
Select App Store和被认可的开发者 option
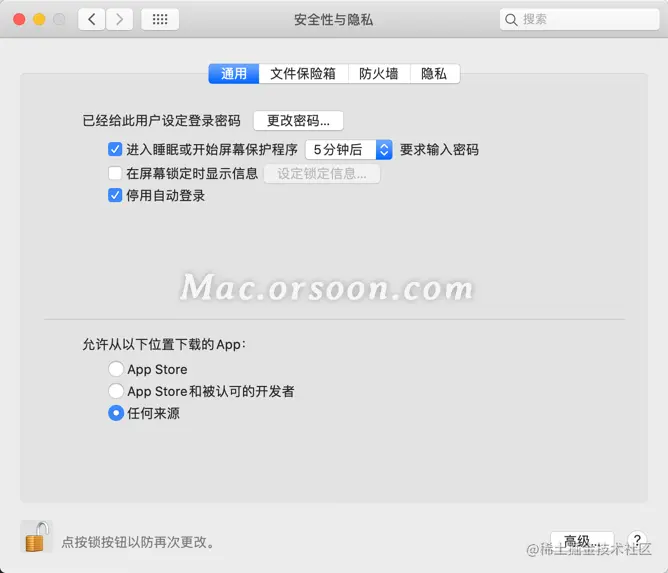[x=116, y=391]
